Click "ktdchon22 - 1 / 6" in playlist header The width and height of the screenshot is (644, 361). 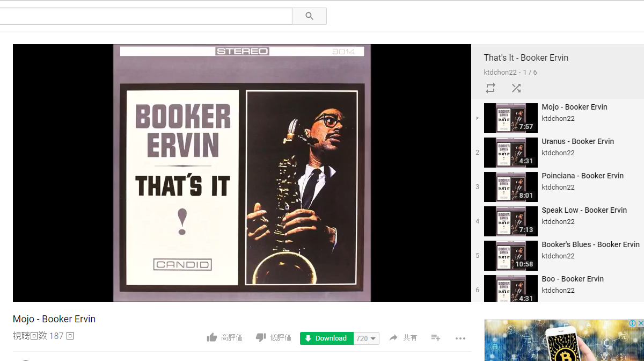click(x=510, y=72)
